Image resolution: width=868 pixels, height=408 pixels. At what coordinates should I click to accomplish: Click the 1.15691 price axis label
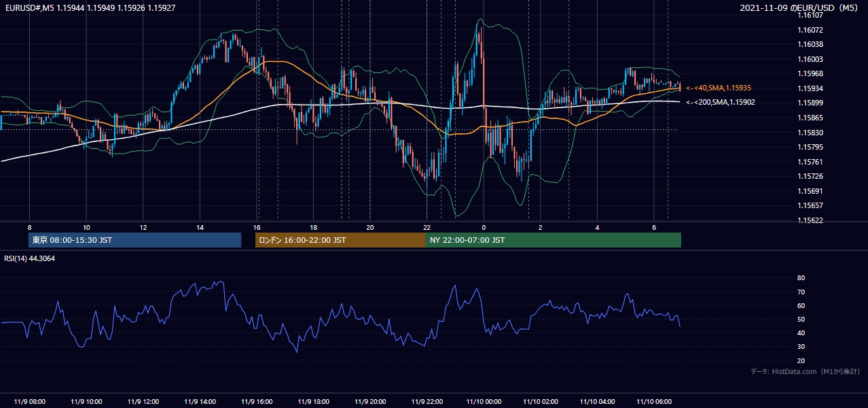(x=810, y=191)
